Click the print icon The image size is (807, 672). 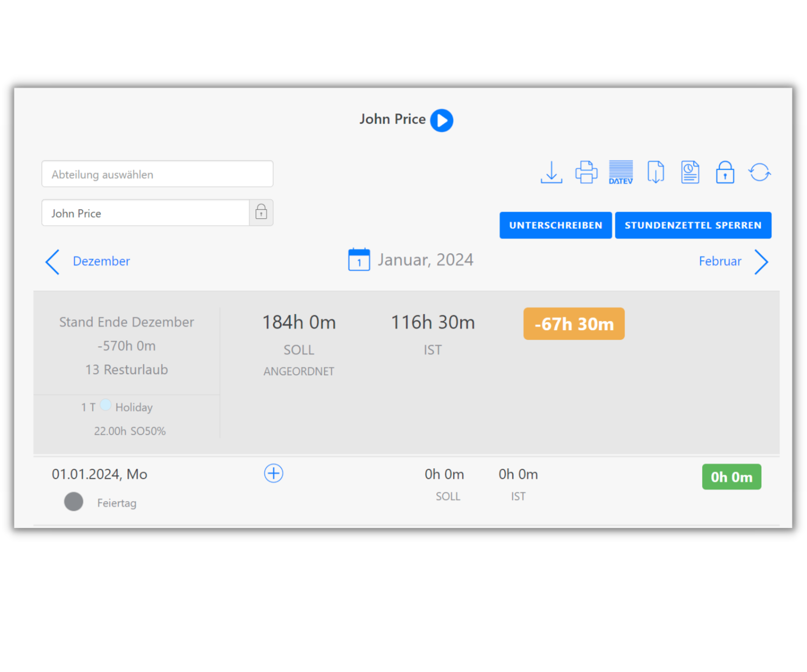(586, 172)
